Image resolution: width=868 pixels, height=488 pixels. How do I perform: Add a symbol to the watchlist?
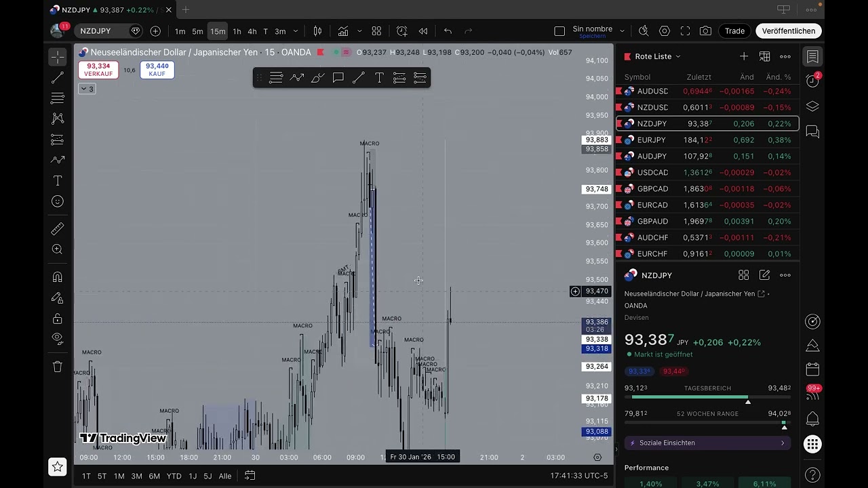point(744,56)
